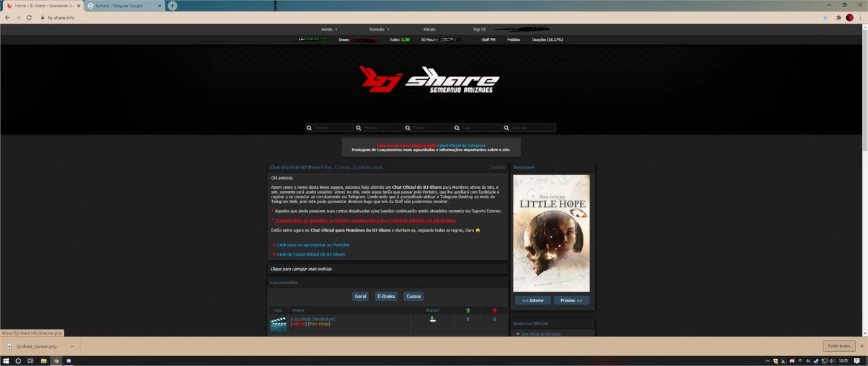Close the Home BJ-Share tab
868x366 pixels.
coord(79,6)
